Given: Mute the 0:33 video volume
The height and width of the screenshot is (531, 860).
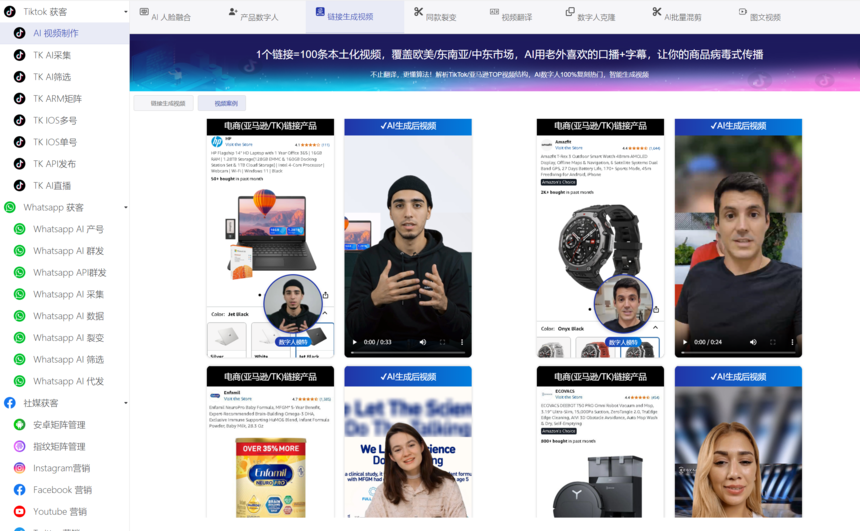Looking at the screenshot, I should 423,342.
